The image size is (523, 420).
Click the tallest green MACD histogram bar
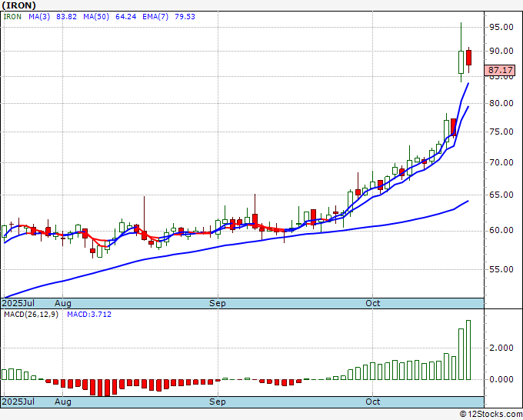pos(468,350)
